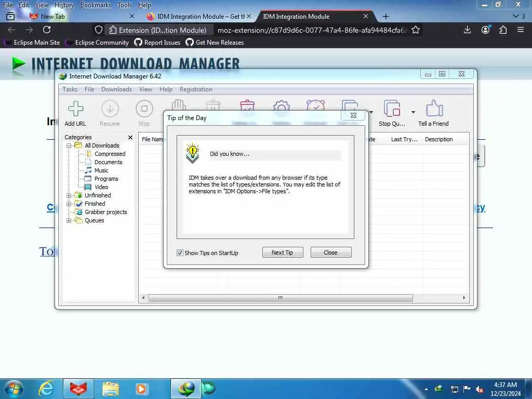Click the Close button in tip dialog
The width and height of the screenshot is (532, 399).
(x=331, y=252)
